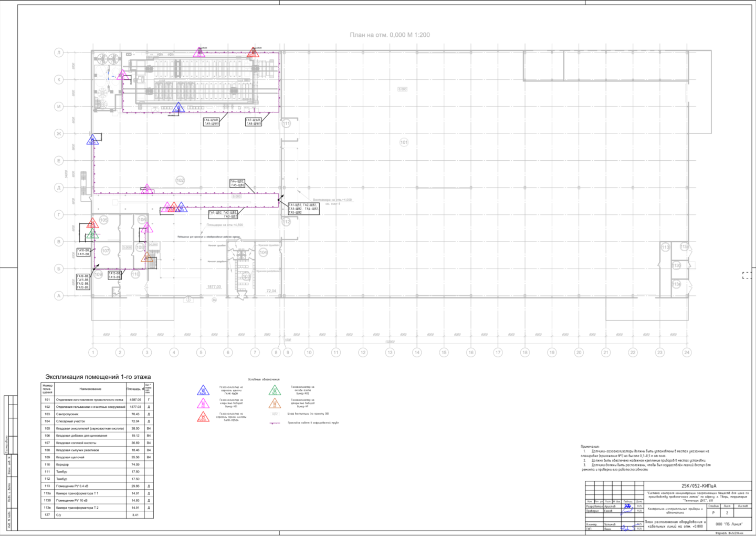Click the room 101 circle marker
Image resolution: width=756 pixels, height=536 pixels.
point(404,142)
